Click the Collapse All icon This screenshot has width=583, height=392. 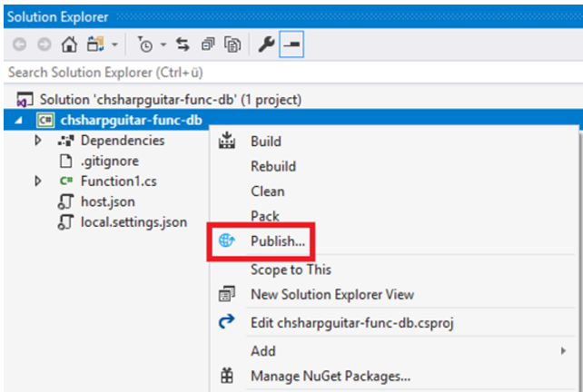pyautogui.click(x=208, y=44)
